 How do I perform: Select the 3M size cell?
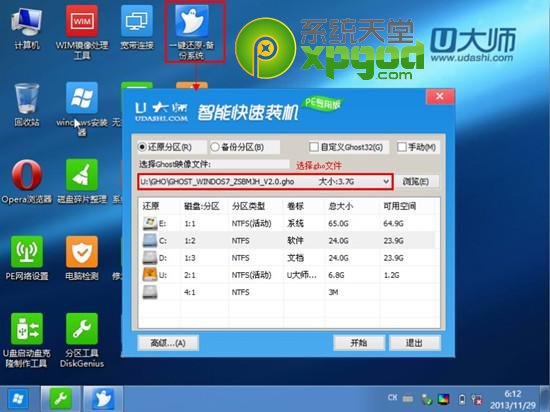pyautogui.click(x=334, y=292)
